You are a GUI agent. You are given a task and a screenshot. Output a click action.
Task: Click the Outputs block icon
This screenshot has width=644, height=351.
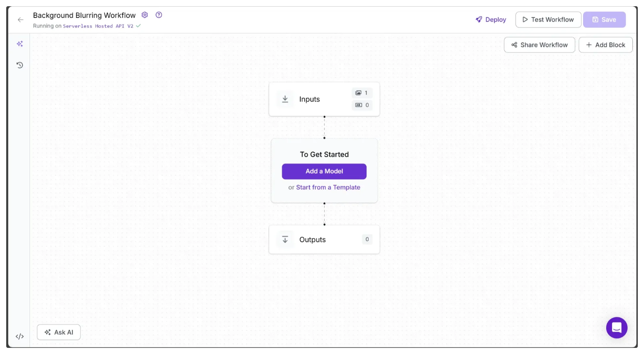(285, 239)
